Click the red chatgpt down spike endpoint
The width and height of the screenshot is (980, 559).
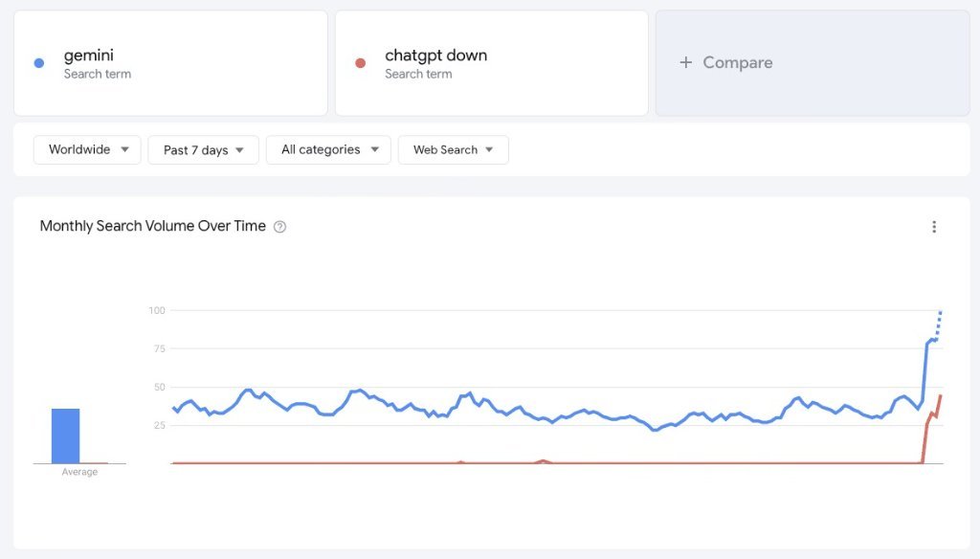[x=941, y=395]
